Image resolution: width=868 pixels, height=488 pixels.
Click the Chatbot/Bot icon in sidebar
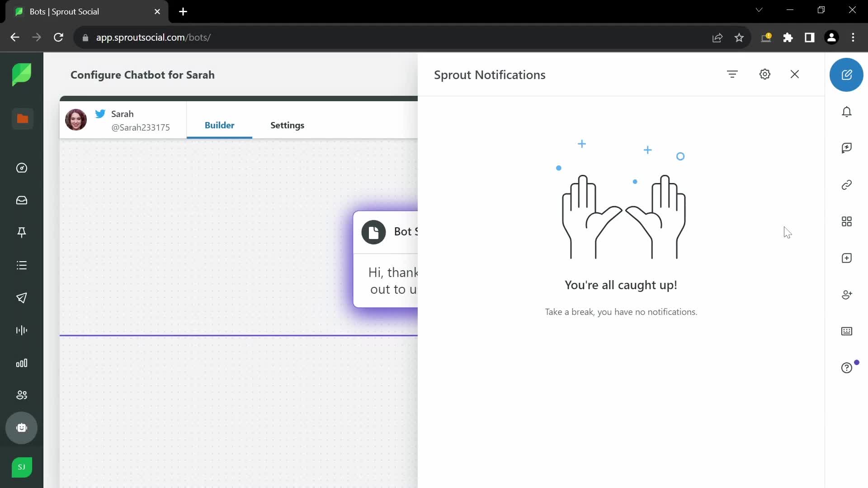[21, 428]
